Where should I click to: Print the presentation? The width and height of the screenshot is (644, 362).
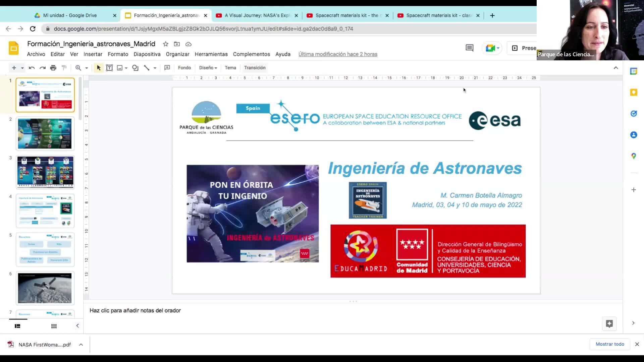click(53, 68)
